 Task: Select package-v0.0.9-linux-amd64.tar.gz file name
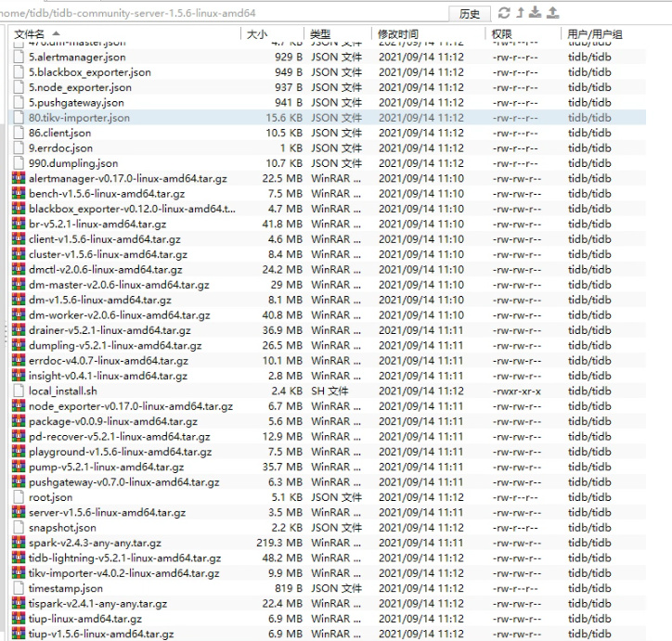click(x=113, y=421)
